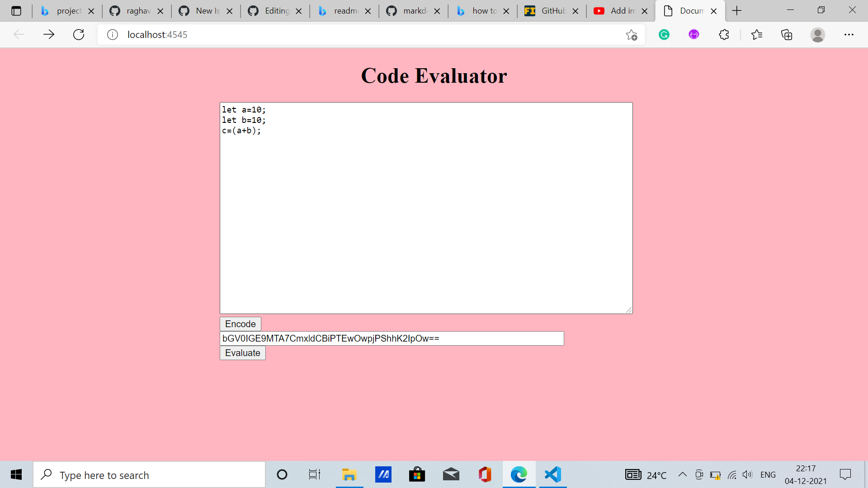Open the 24°C weather widget
868x488 pixels.
[646, 475]
